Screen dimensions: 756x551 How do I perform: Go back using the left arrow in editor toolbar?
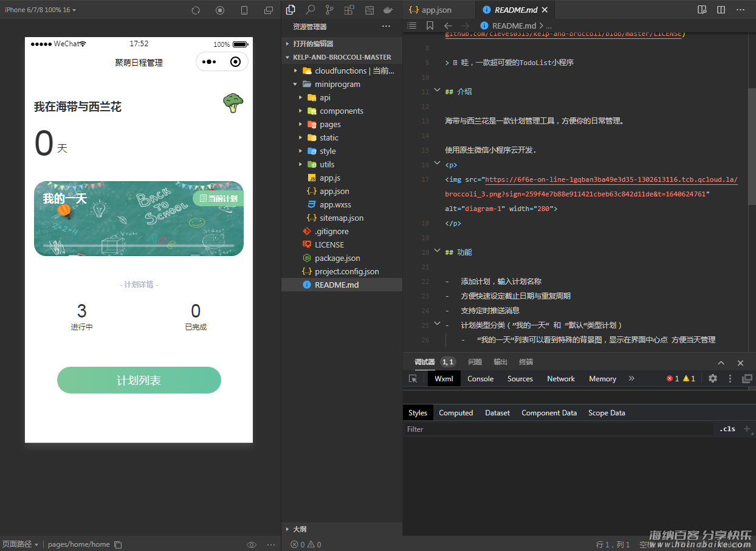(448, 26)
